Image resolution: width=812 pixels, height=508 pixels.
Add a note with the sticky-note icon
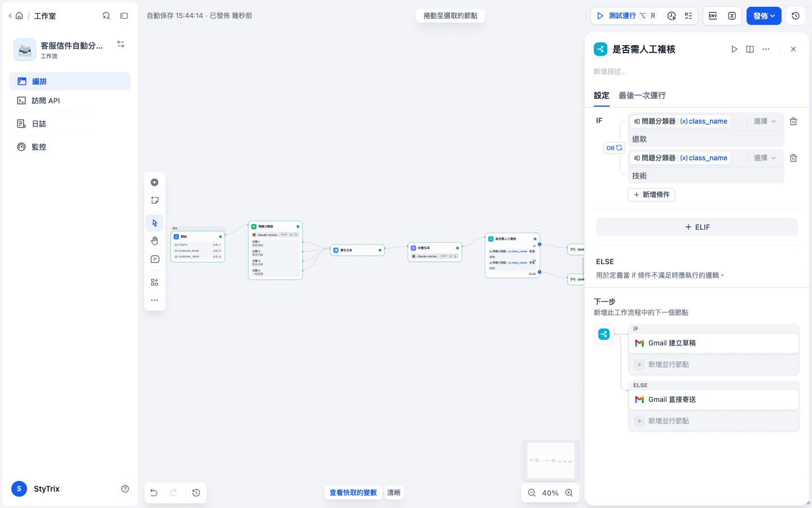point(155,200)
